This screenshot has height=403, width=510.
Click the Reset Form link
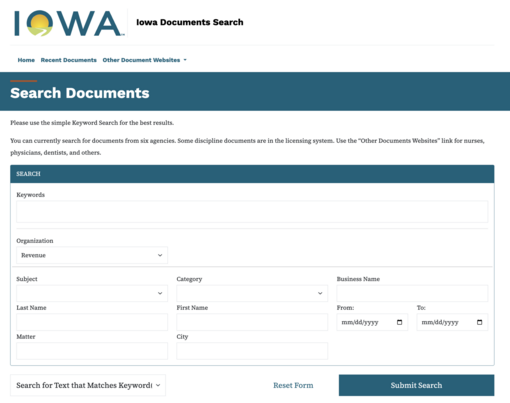[293, 385]
